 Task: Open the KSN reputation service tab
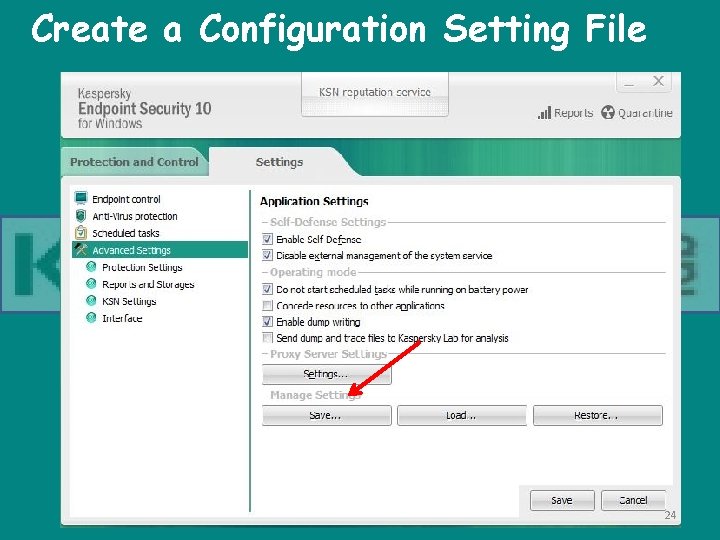point(375,94)
